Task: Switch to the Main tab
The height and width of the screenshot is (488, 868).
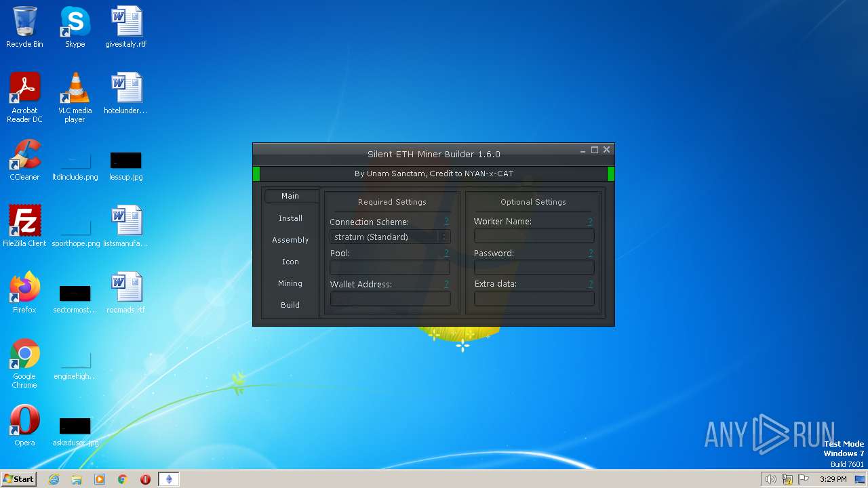Action: (290, 196)
